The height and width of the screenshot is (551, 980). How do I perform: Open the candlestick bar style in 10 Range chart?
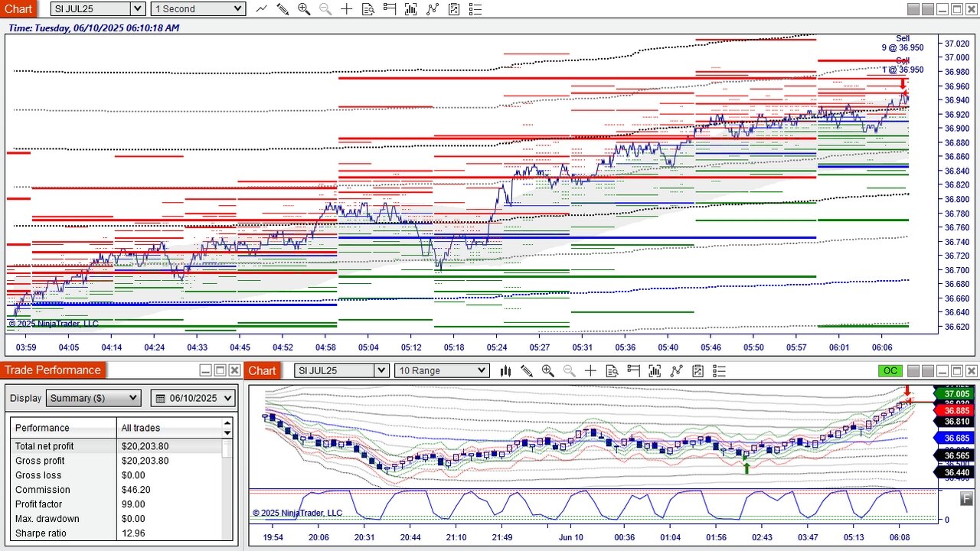tap(505, 370)
